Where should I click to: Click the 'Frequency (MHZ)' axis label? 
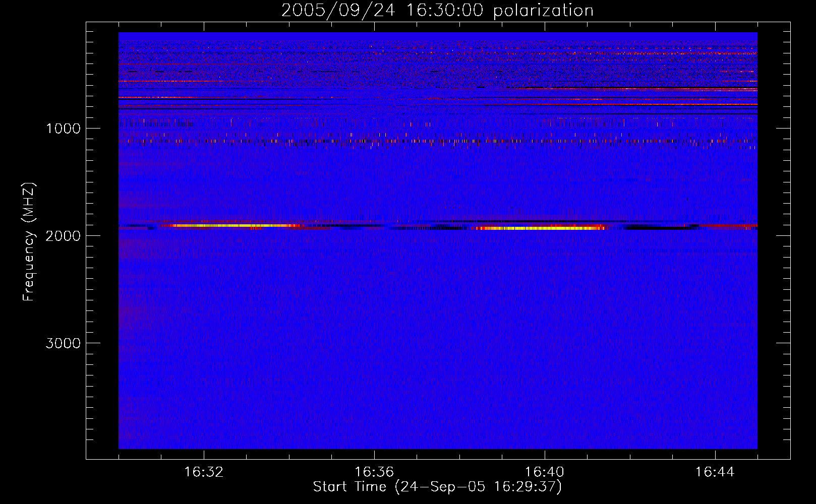tap(29, 242)
